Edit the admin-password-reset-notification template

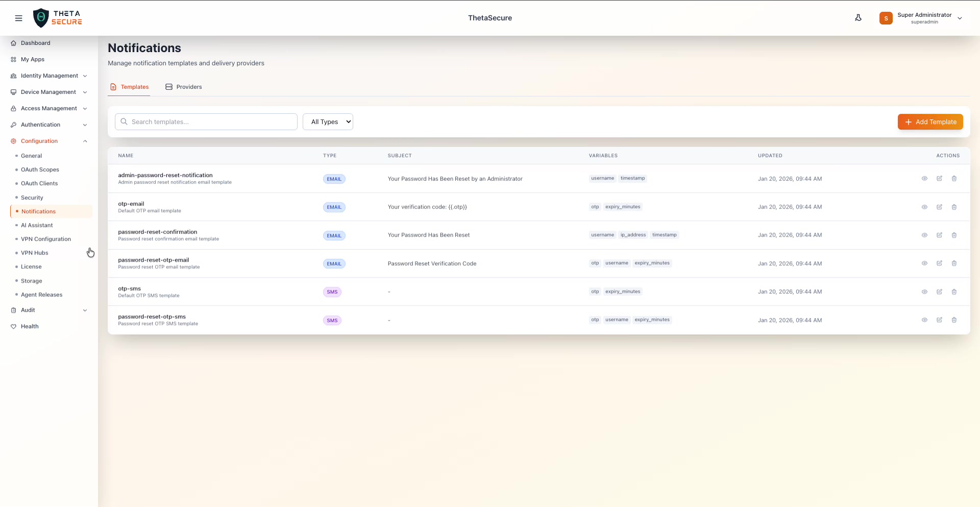click(940, 179)
